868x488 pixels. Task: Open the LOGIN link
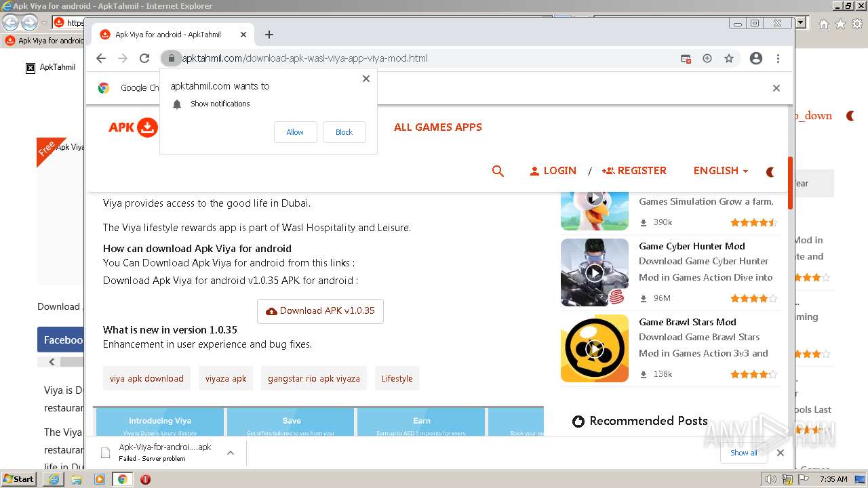pyautogui.click(x=553, y=171)
